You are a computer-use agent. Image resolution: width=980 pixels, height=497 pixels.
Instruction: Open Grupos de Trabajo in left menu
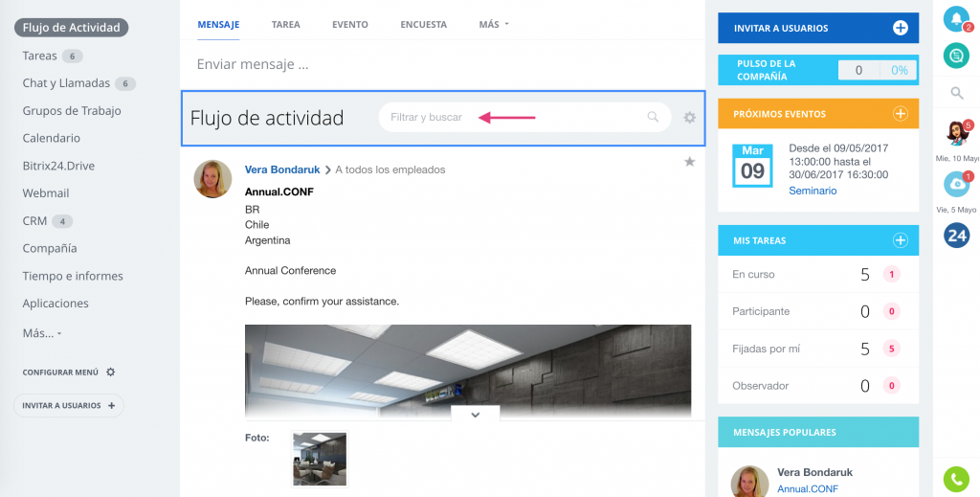72,111
